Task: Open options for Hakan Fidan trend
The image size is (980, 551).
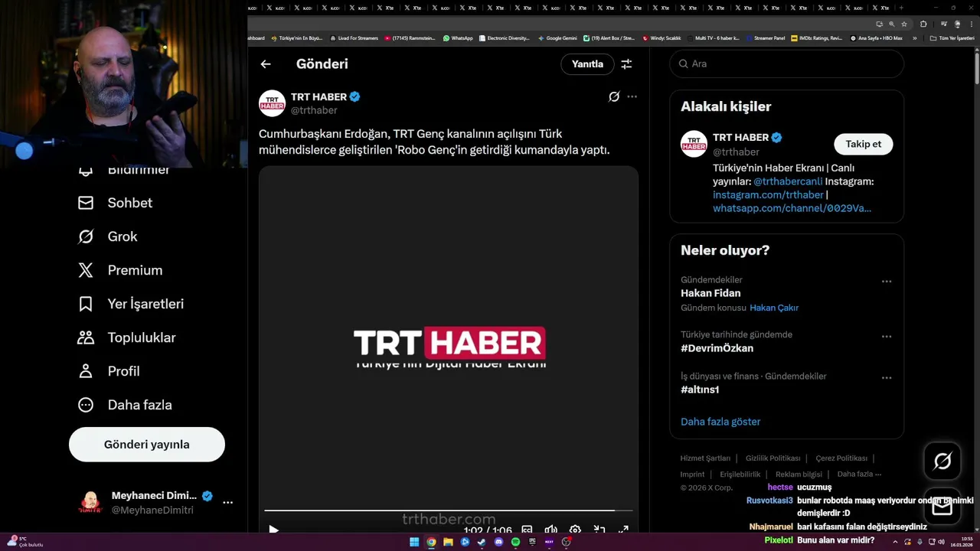Action: [x=887, y=282]
